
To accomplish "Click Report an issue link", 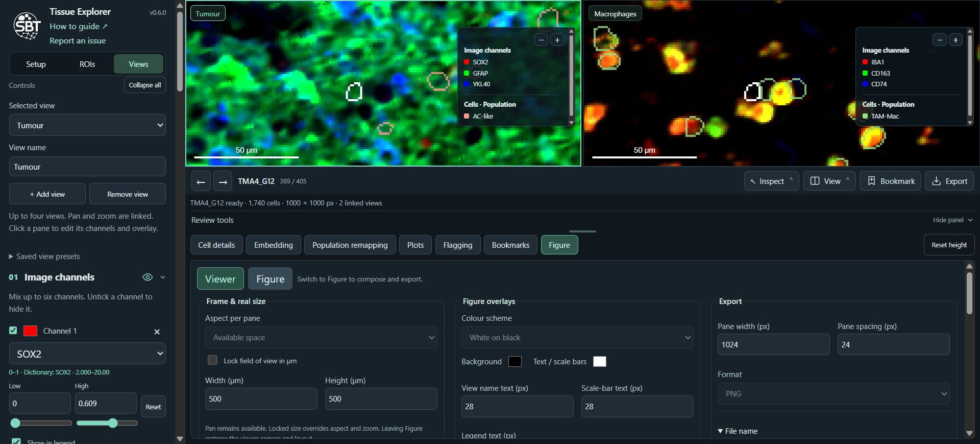I will tap(78, 41).
